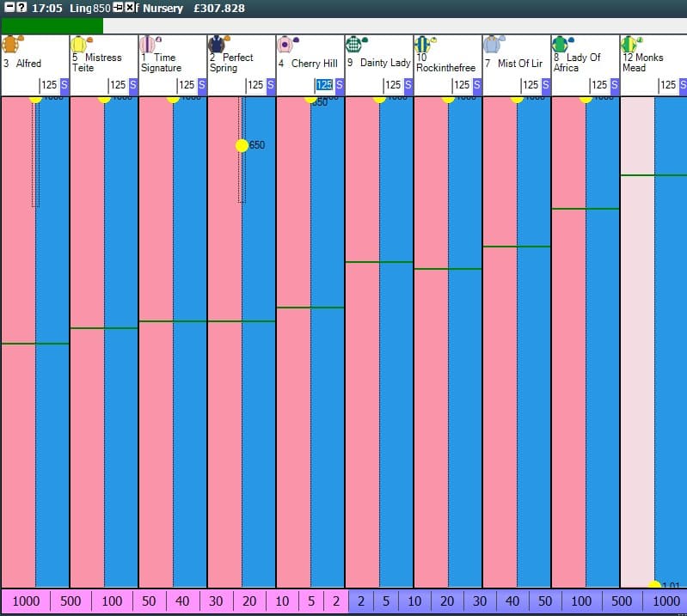
Task: Select the pink 10 stake button
Action: (x=282, y=601)
